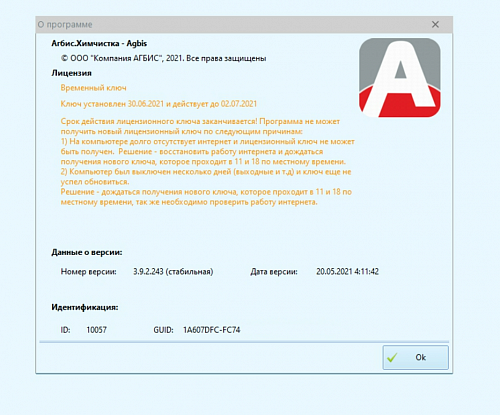500x415 pixels.
Task: Click the orange license expiry warning paragraph
Action: tap(207, 162)
